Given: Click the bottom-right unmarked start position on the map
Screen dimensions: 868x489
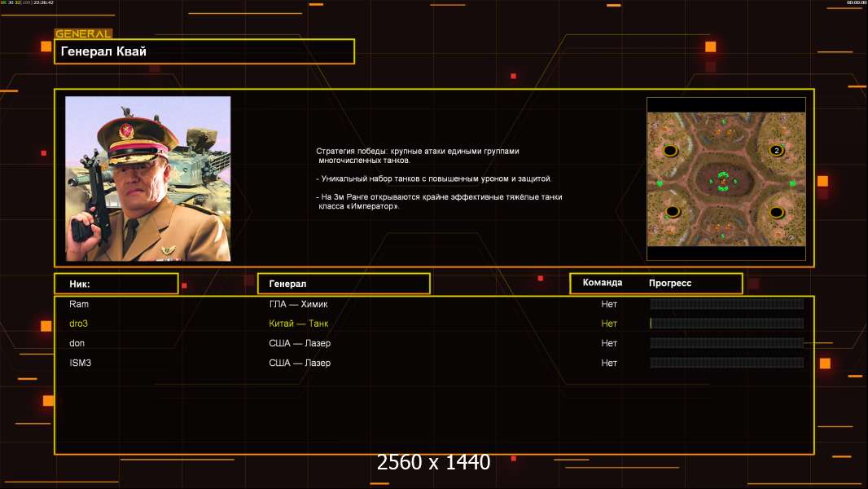Looking at the screenshot, I should (x=776, y=212).
